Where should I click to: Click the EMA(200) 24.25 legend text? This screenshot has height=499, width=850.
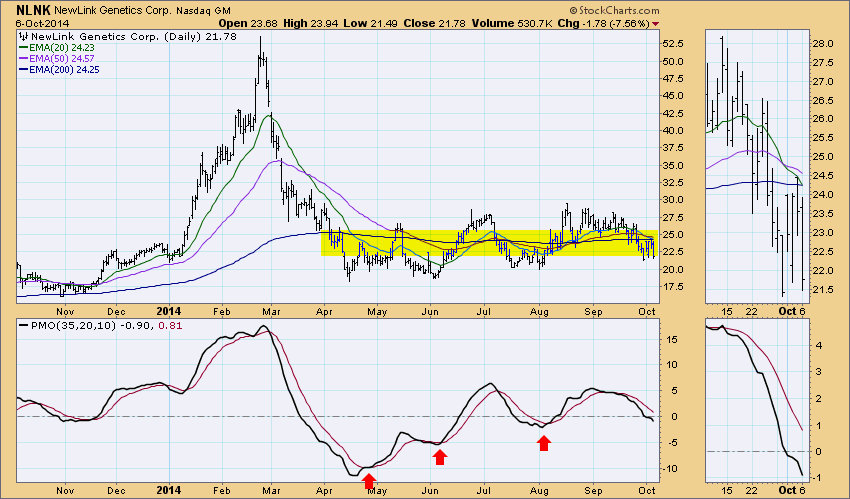(x=65, y=69)
